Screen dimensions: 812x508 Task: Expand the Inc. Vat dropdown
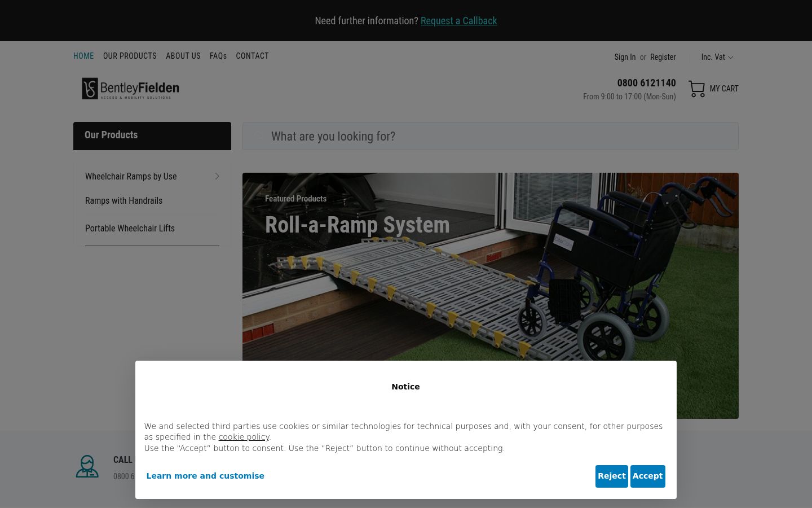(x=717, y=57)
